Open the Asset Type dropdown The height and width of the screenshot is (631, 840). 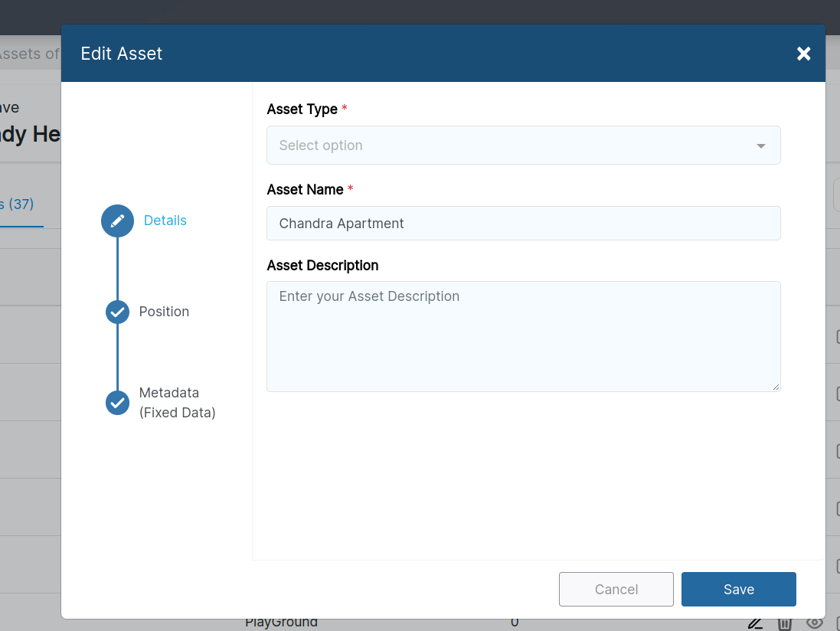point(524,145)
